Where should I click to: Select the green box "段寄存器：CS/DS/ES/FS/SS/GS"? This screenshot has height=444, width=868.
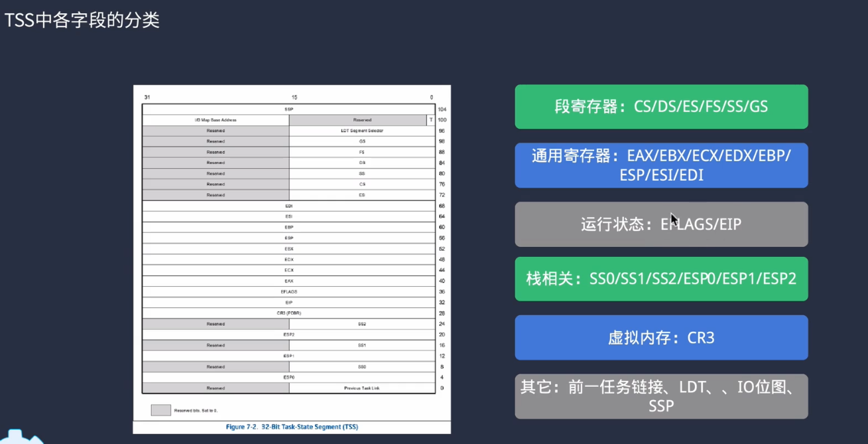(661, 106)
